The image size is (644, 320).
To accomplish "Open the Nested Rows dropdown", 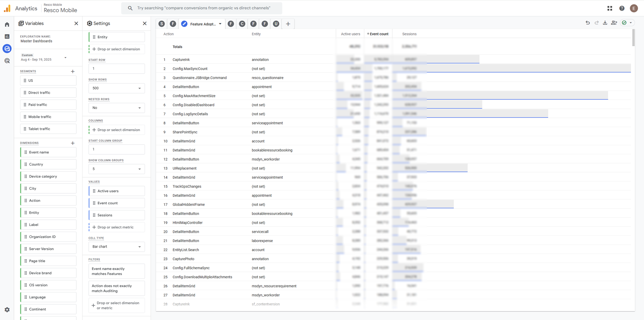I will [116, 108].
